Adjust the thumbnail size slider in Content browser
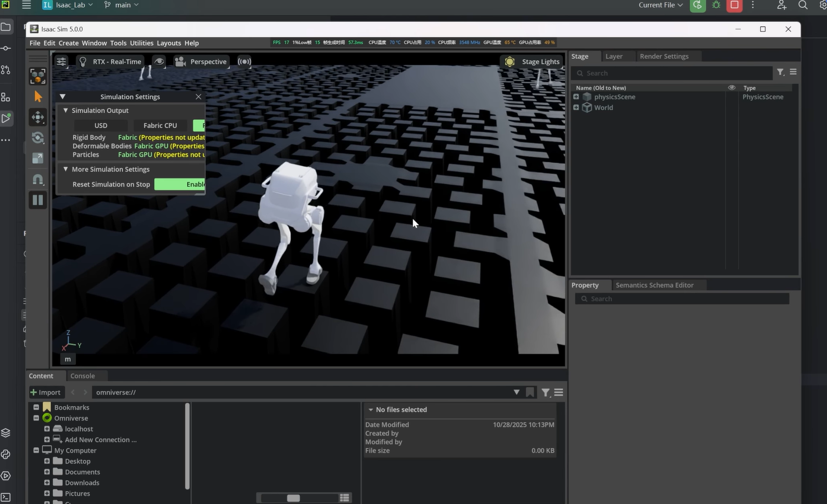The height and width of the screenshot is (504, 827). (x=293, y=498)
